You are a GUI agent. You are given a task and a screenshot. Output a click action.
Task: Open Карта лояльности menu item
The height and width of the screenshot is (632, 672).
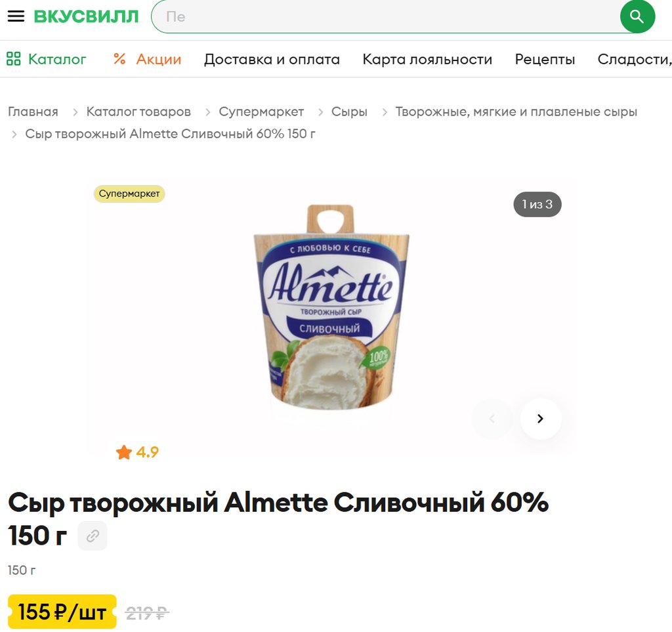(x=427, y=59)
